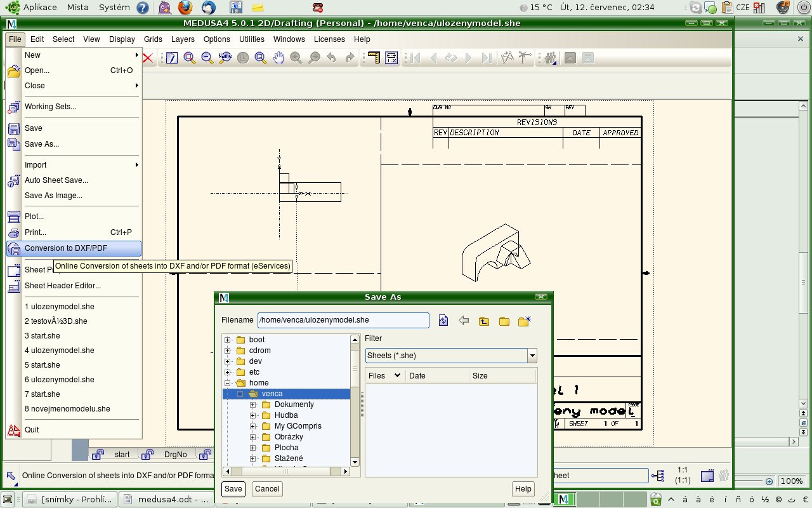
Task: Click the Save button in dialog
Action: [x=233, y=489]
